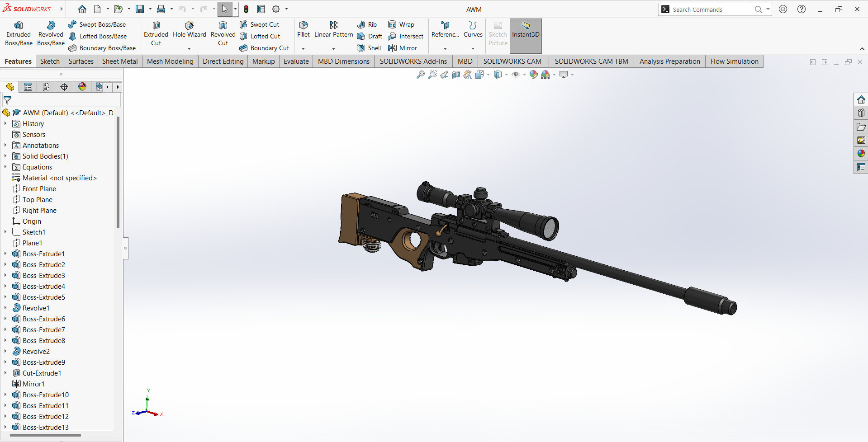Click the Home icon in the title bar
868x442 pixels.
(x=82, y=9)
